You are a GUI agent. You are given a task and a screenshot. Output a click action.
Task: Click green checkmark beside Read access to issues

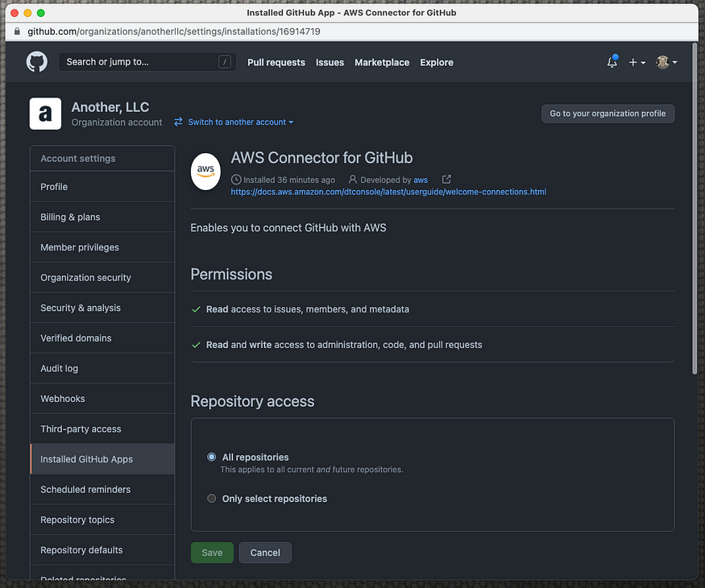[x=196, y=309]
